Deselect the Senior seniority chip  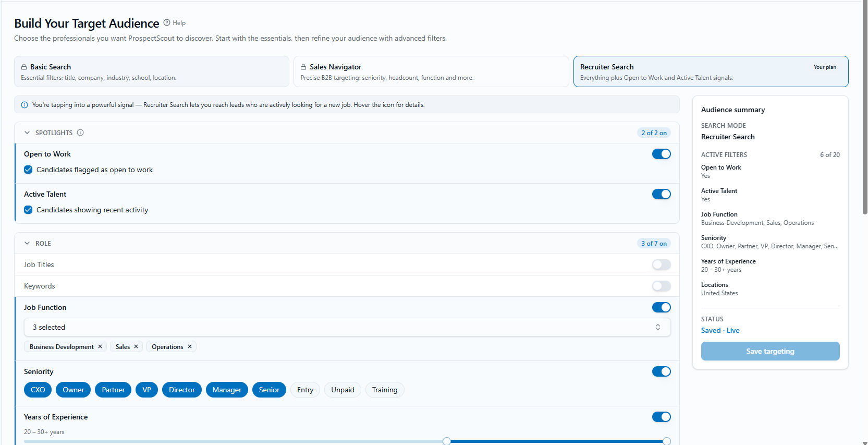(x=269, y=390)
